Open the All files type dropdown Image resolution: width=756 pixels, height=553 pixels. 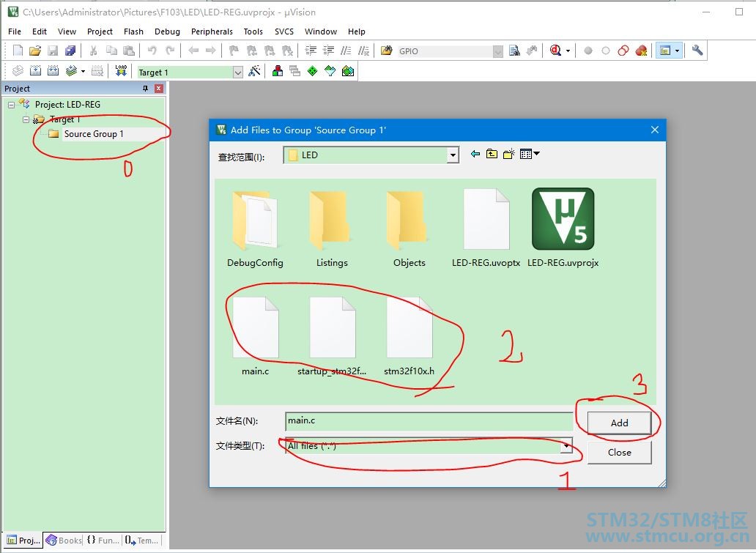pos(566,447)
